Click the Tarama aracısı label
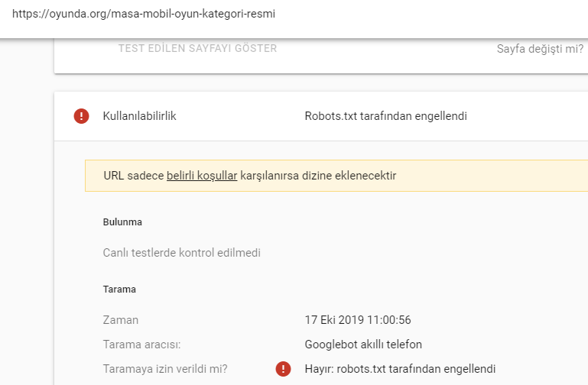 click(x=141, y=345)
